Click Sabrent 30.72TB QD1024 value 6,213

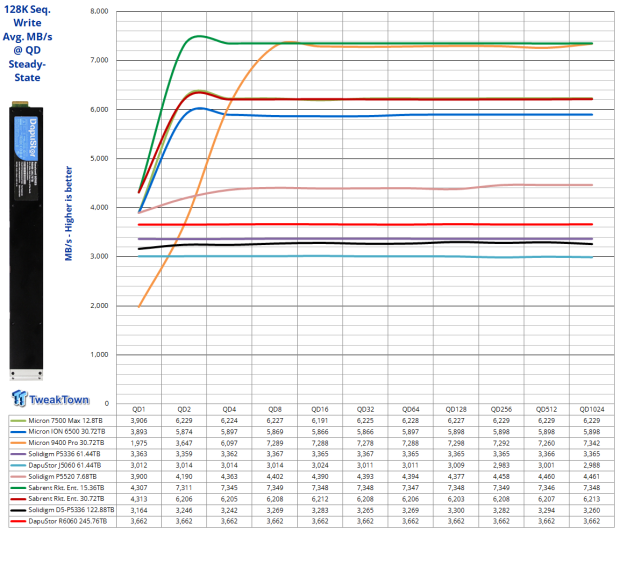click(x=592, y=499)
